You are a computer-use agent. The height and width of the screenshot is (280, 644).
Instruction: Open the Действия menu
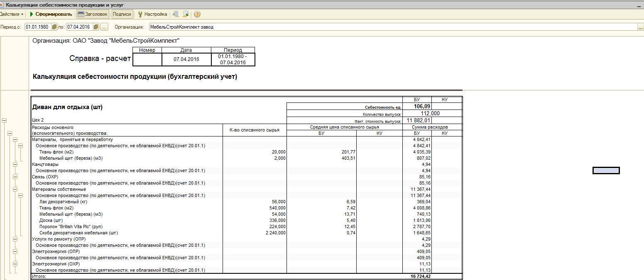coord(11,14)
